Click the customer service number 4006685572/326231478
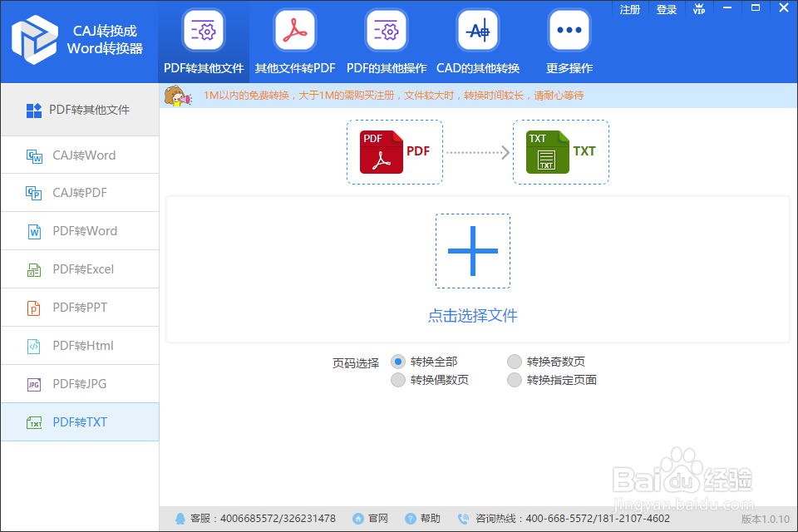The height and width of the screenshot is (532, 798). coord(278,519)
